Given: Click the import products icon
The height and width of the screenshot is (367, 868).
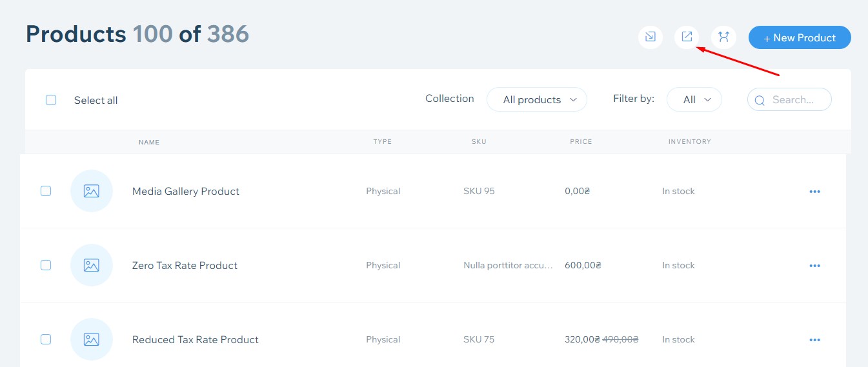Looking at the screenshot, I should [651, 37].
